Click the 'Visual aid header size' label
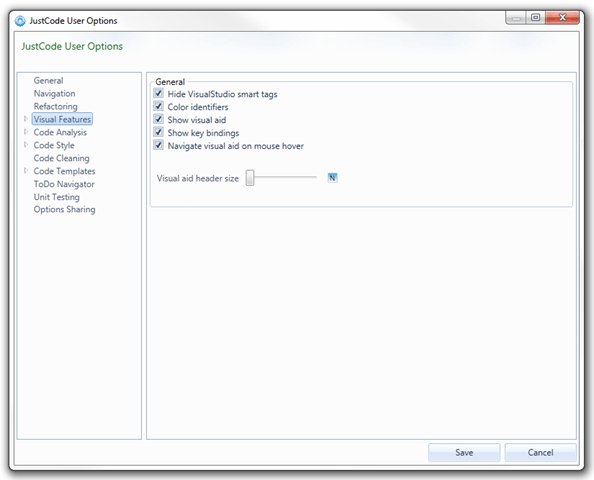This screenshot has height=480, width=594. pyautogui.click(x=198, y=178)
